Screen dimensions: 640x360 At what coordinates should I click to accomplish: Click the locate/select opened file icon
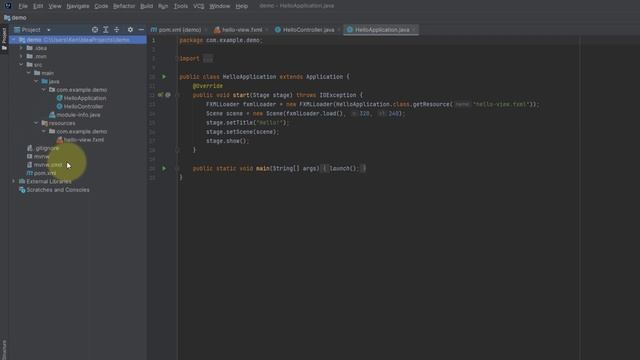[95, 30]
